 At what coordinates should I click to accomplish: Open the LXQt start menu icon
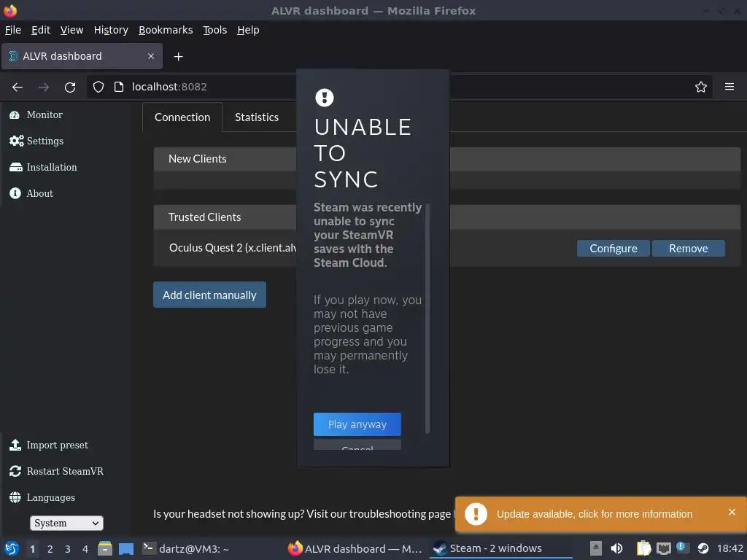coord(12,548)
